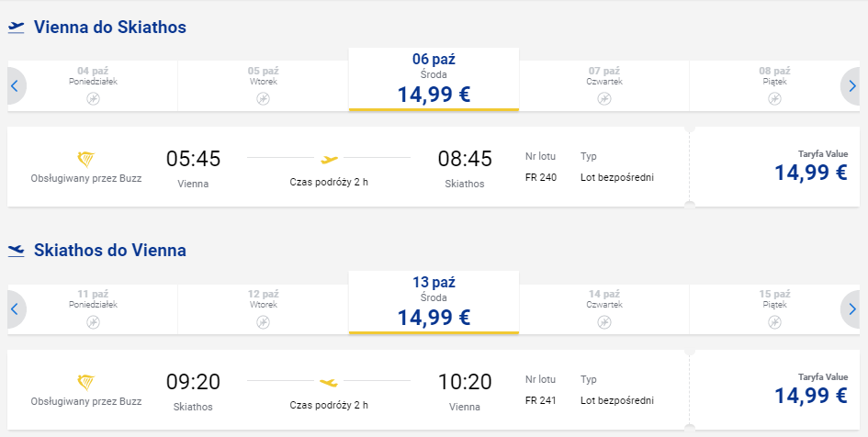Choose the 14 paź Czwartek date
Screen dimensions: 868x437
[604, 308]
